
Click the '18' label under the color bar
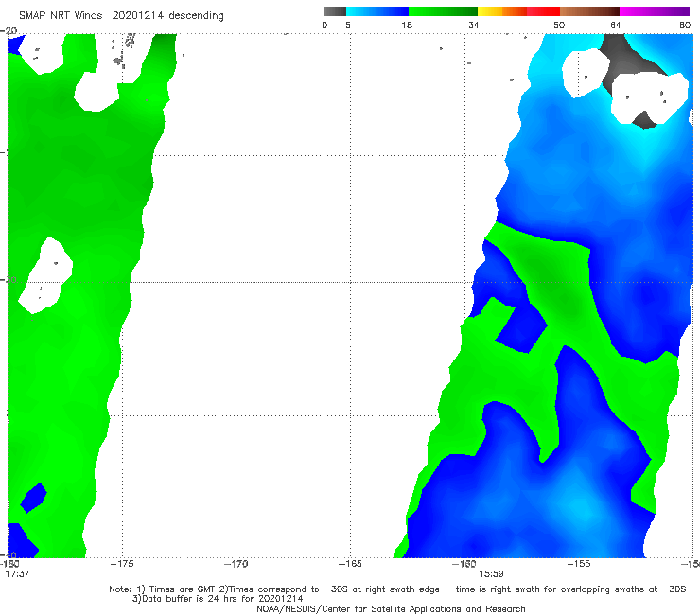pos(407,25)
